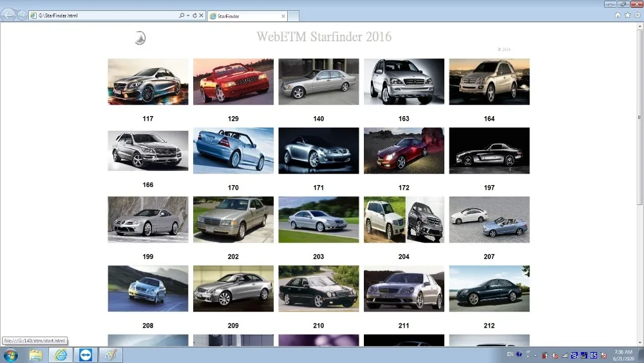
Task: Choose the model 164 SUV image
Action: point(489,82)
